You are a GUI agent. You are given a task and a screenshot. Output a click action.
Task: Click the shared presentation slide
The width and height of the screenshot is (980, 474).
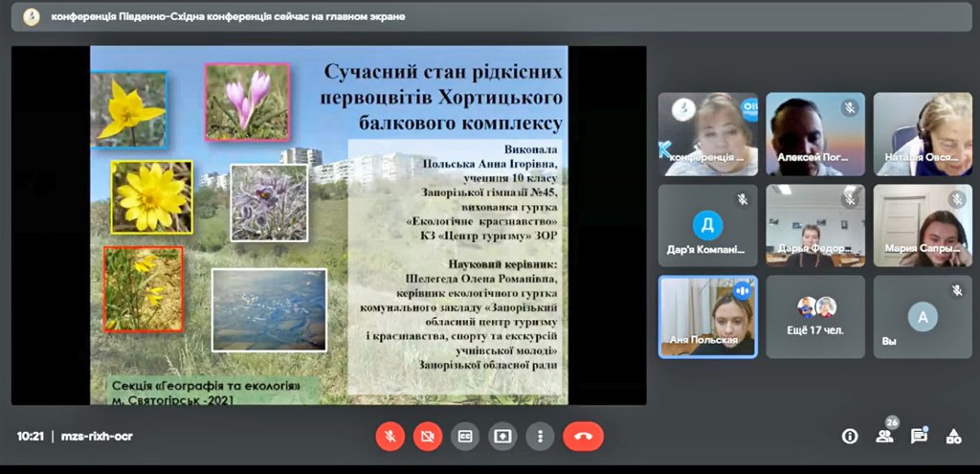point(328,225)
